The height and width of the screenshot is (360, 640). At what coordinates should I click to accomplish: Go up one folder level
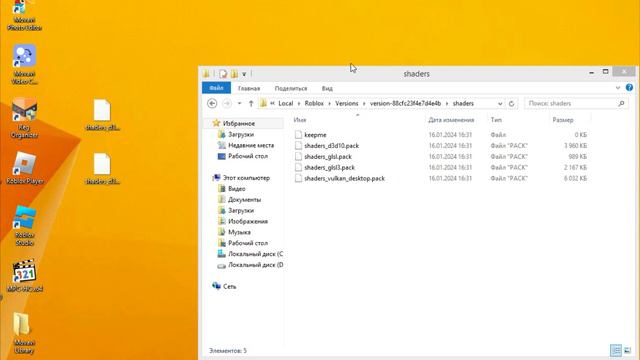tap(251, 104)
